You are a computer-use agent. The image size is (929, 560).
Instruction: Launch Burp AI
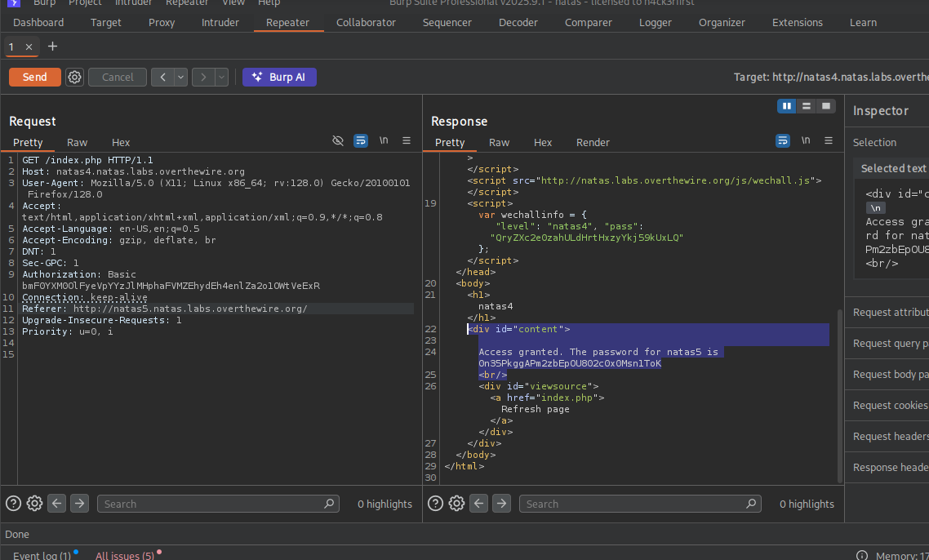pos(279,77)
